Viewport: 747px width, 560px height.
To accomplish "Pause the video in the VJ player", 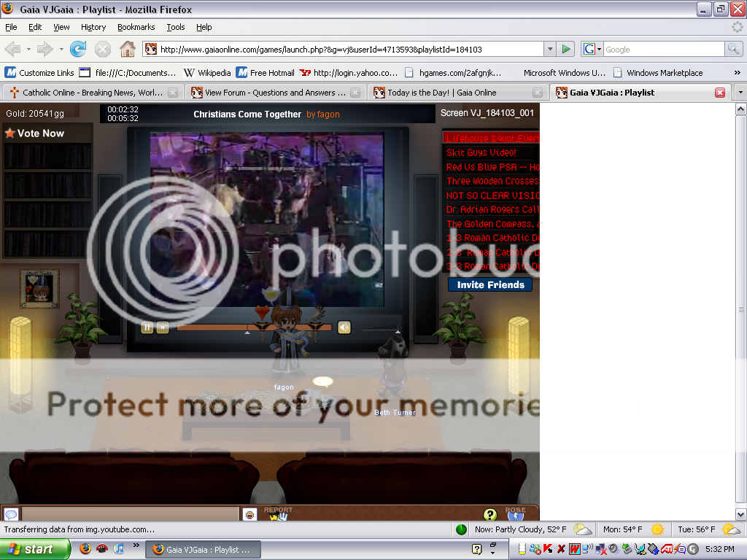I will 147,327.
